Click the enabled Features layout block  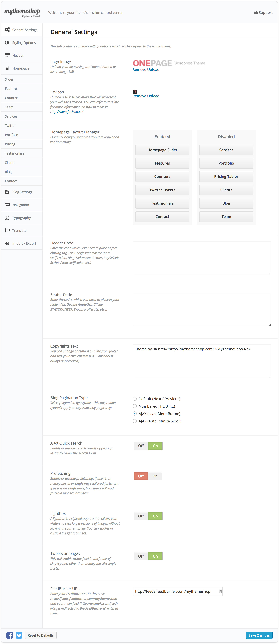(162, 163)
